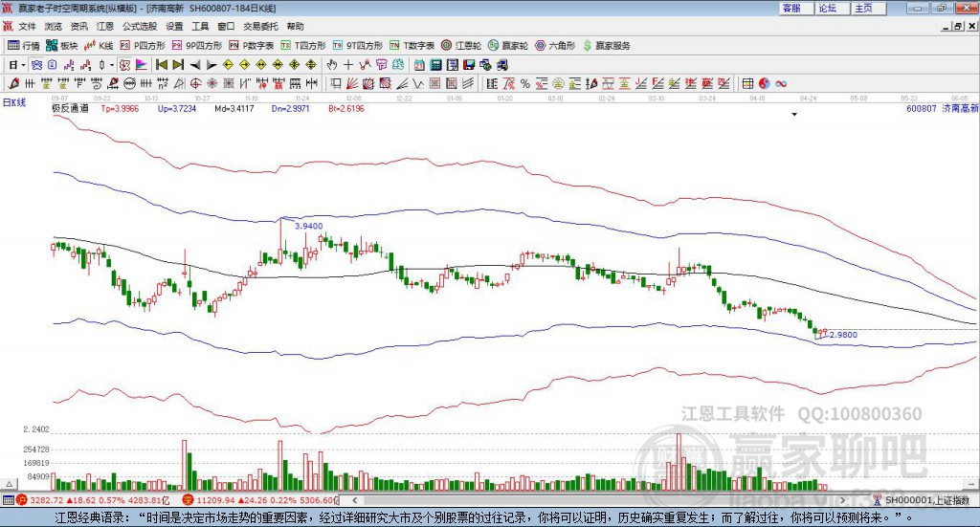
Task: Open the 板块 sector view
Action: point(61,46)
